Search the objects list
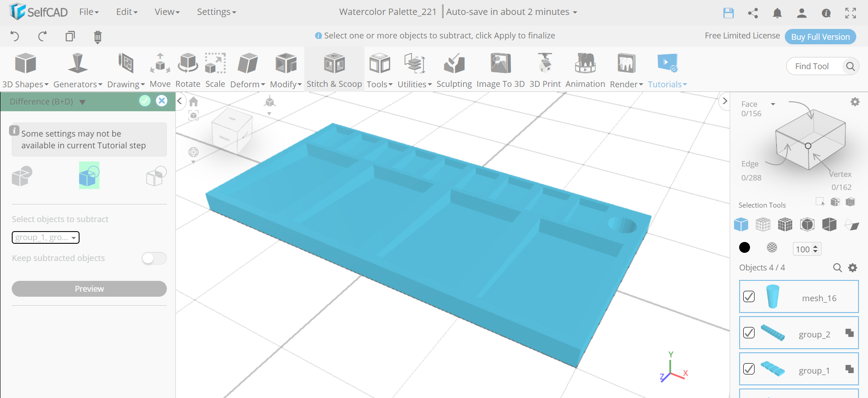This screenshot has width=868, height=398. click(837, 268)
